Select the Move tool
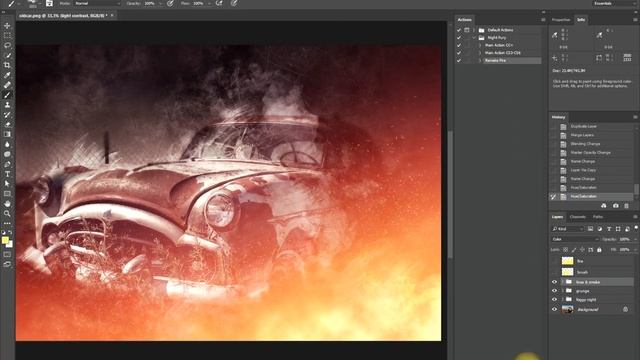This screenshot has height=360, width=640. [7, 26]
